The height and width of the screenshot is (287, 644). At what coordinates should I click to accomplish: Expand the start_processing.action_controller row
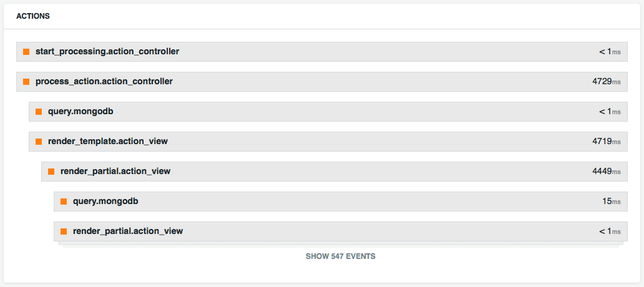coord(321,52)
